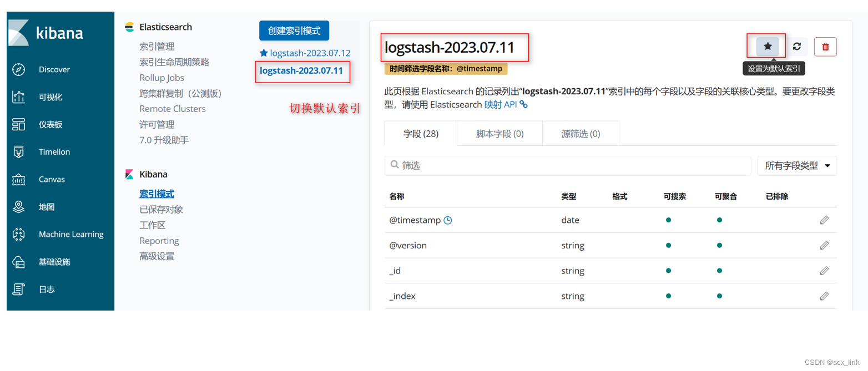The image size is (868, 371).
Task: Open 索引模式 under Kibana
Action: (x=157, y=194)
